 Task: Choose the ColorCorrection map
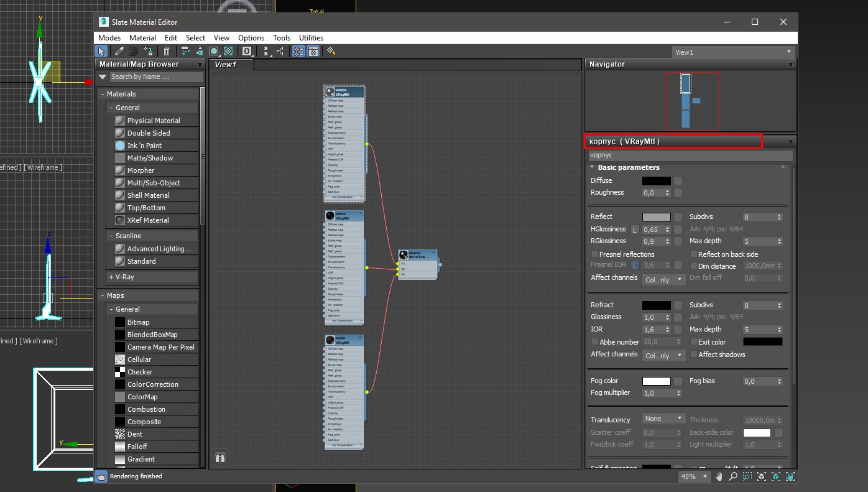click(156, 384)
